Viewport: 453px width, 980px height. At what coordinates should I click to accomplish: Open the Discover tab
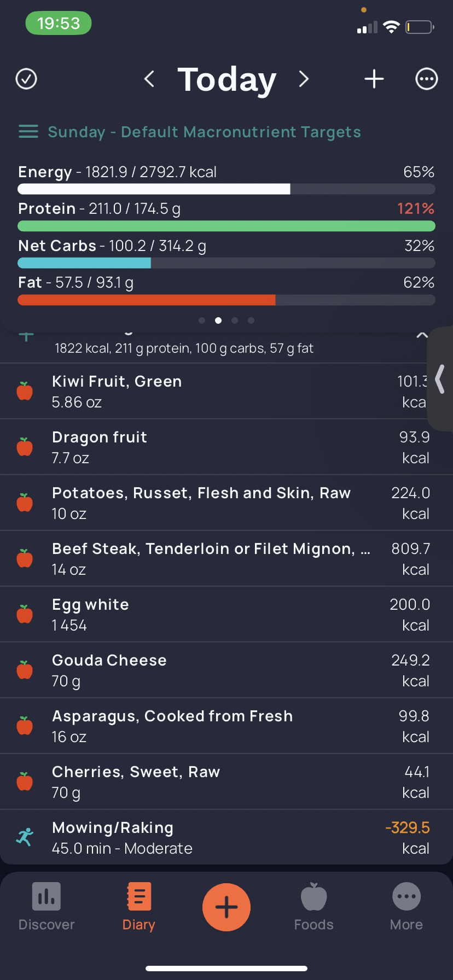[x=47, y=907]
